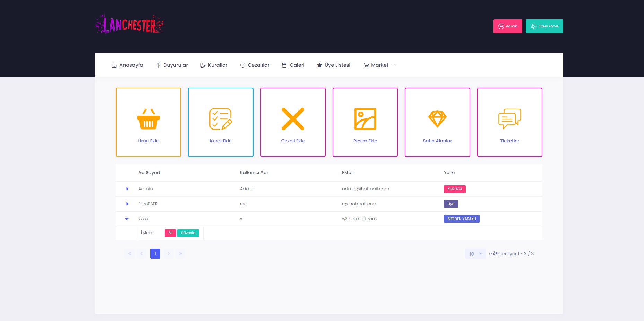Open the Ticketler chat bubbles icon
The image size is (644, 321).
click(509, 119)
